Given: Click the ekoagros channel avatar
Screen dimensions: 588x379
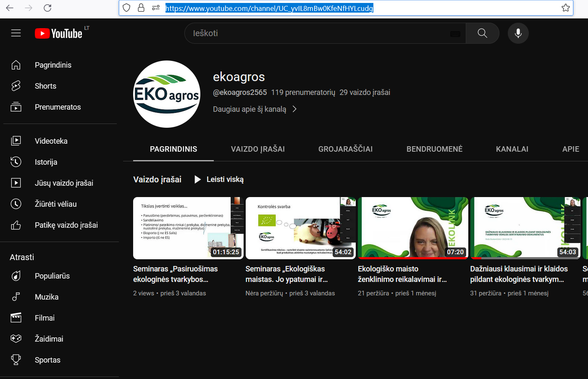Looking at the screenshot, I should (x=167, y=94).
